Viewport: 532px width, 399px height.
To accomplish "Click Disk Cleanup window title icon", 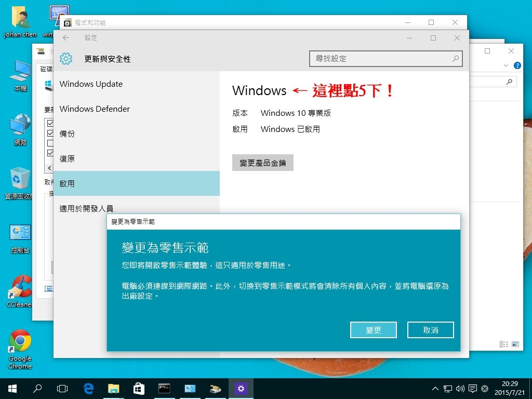I will [x=41, y=51].
